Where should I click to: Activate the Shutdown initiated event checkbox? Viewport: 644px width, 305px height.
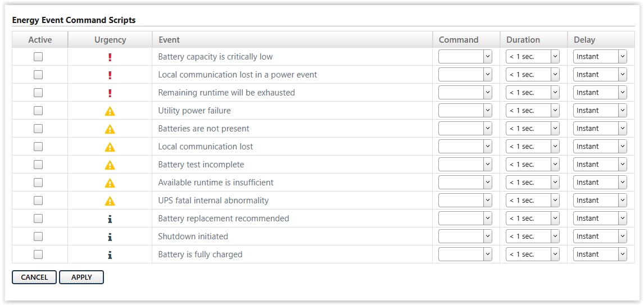(38, 236)
